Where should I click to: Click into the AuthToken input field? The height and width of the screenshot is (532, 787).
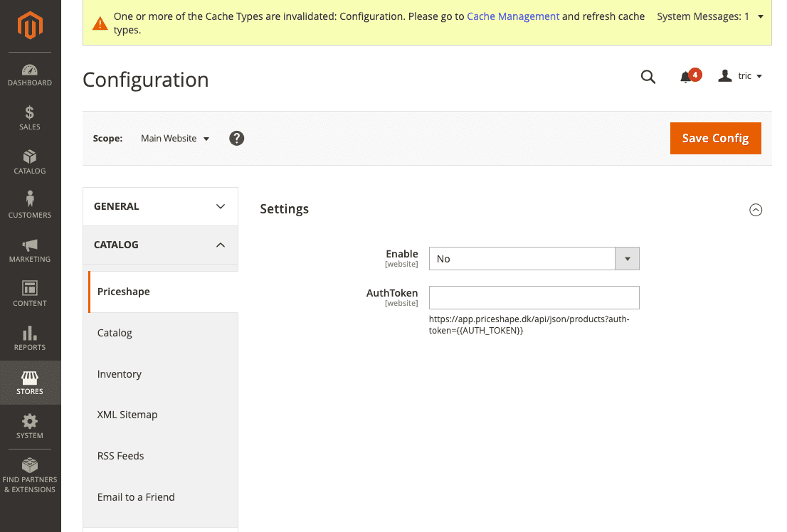[x=534, y=297]
